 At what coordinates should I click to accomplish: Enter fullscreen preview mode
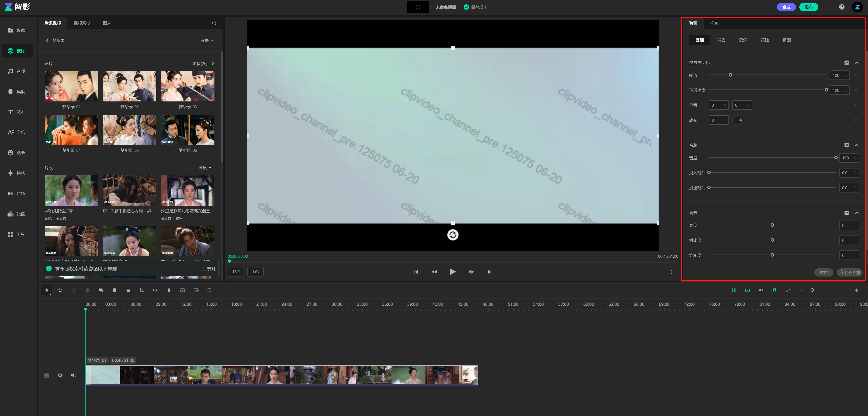pyautogui.click(x=673, y=272)
